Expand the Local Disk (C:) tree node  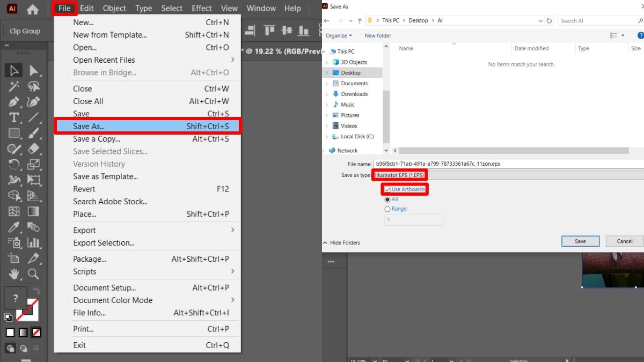[326, 136]
